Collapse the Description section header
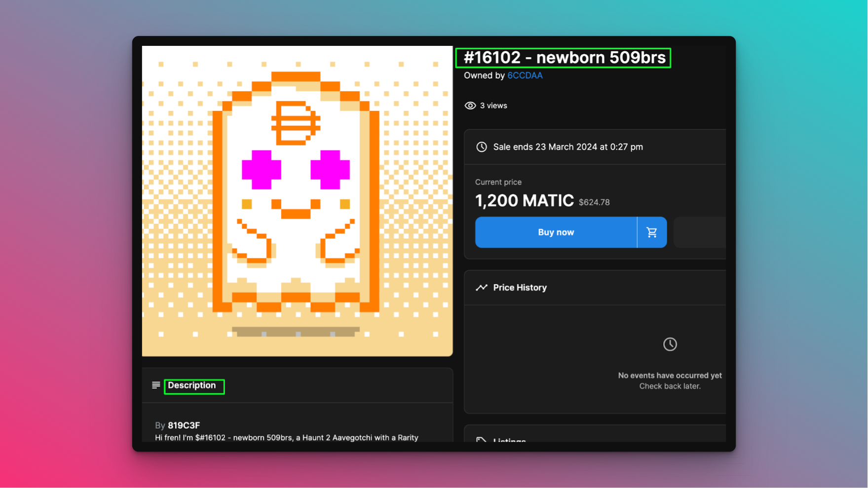The image size is (868, 488). (297, 385)
